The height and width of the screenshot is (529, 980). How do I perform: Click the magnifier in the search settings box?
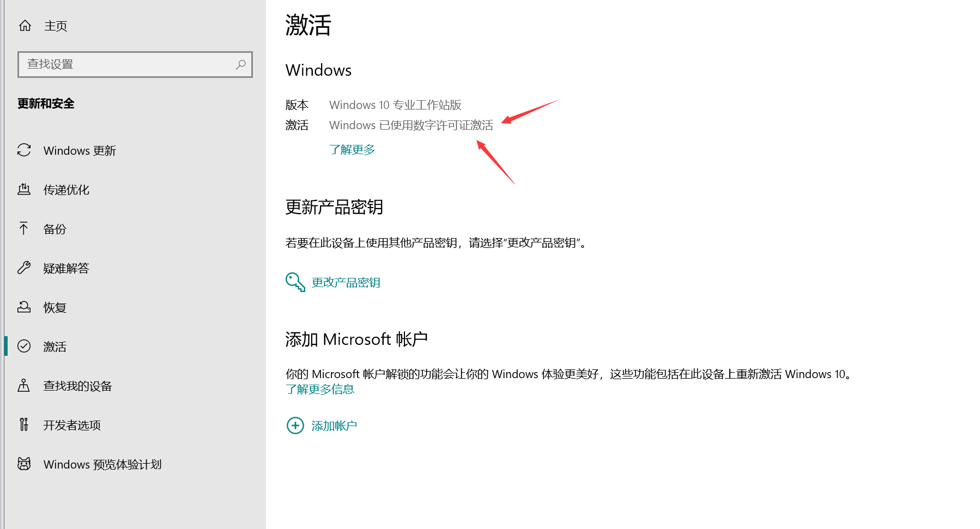pos(240,64)
